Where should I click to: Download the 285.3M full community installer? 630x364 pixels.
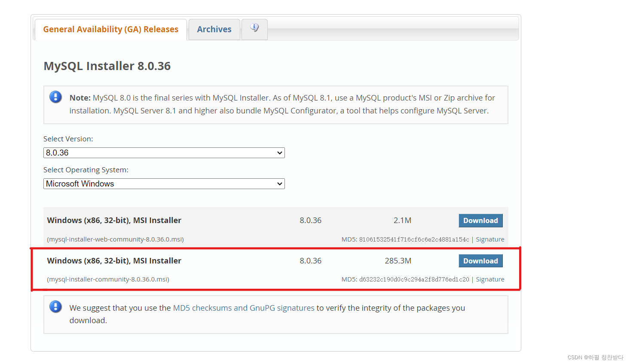coord(480,261)
